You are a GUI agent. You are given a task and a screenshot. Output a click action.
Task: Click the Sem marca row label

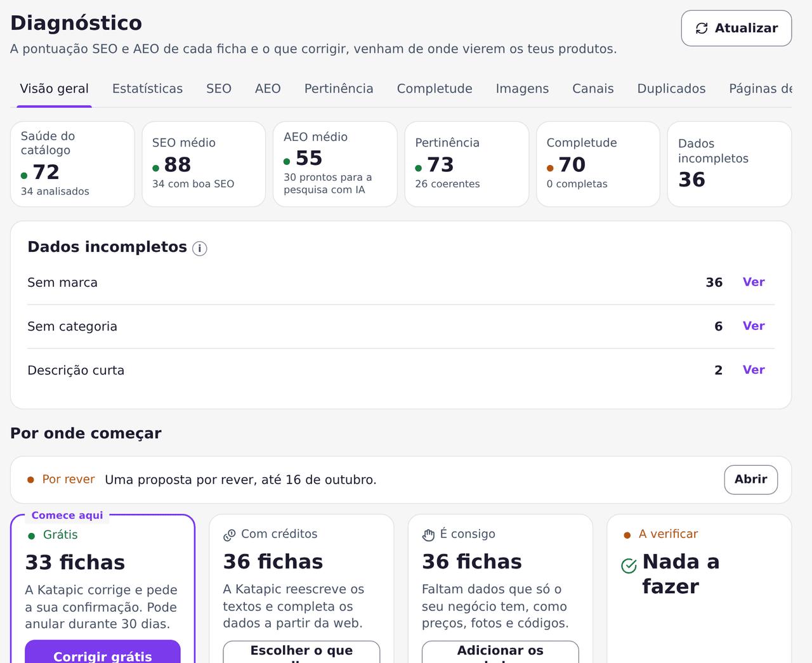pos(62,283)
